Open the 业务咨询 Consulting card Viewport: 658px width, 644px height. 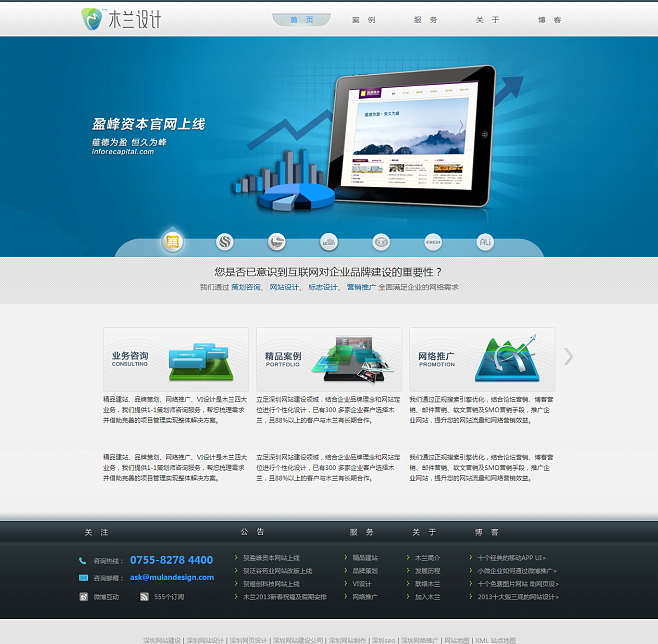(176, 359)
